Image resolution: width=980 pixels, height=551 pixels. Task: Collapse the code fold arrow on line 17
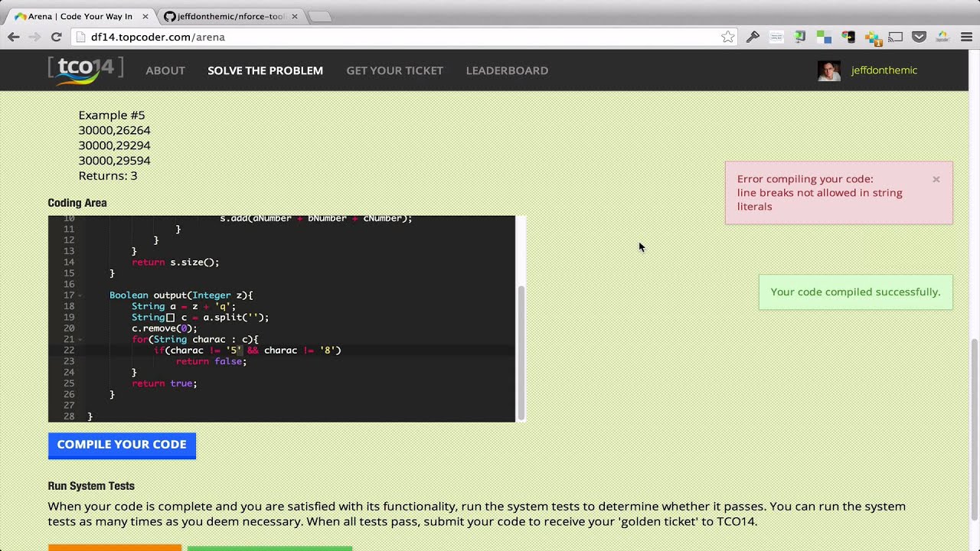[80, 295]
